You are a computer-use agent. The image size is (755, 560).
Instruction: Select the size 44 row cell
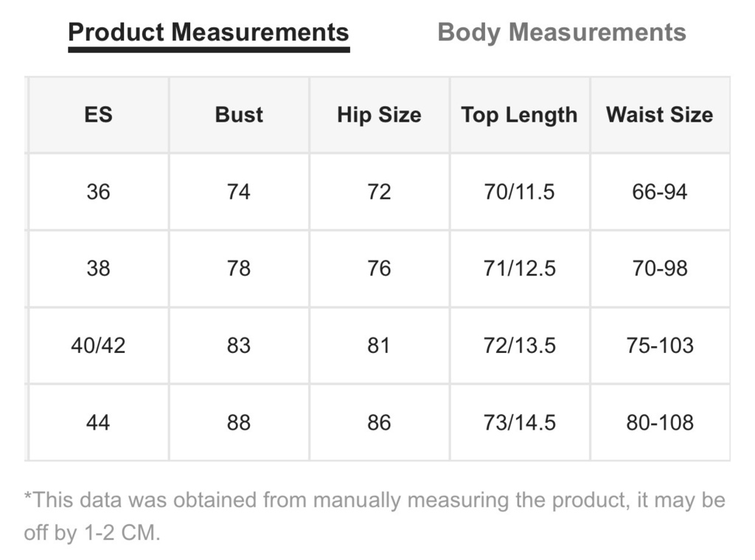(98, 422)
